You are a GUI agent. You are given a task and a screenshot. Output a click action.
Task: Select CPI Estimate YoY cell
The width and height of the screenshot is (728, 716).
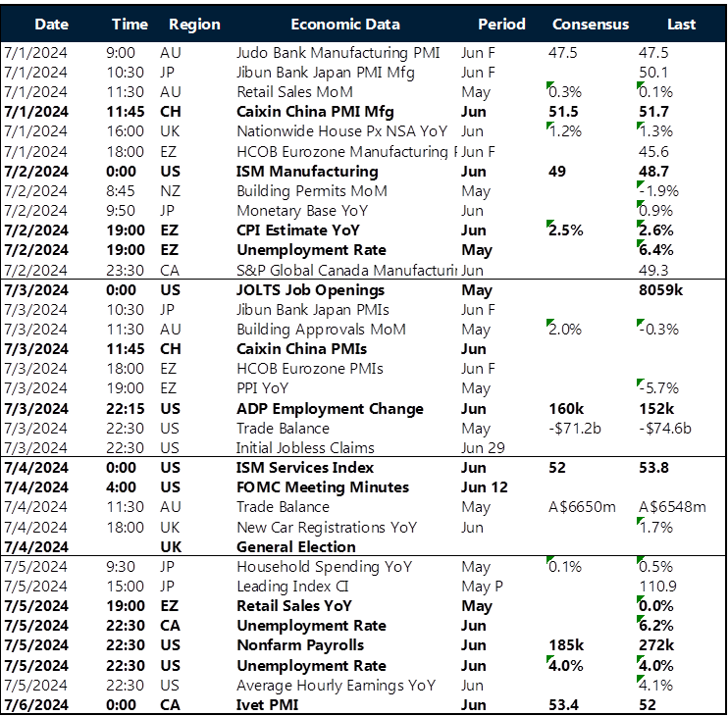click(298, 230)
